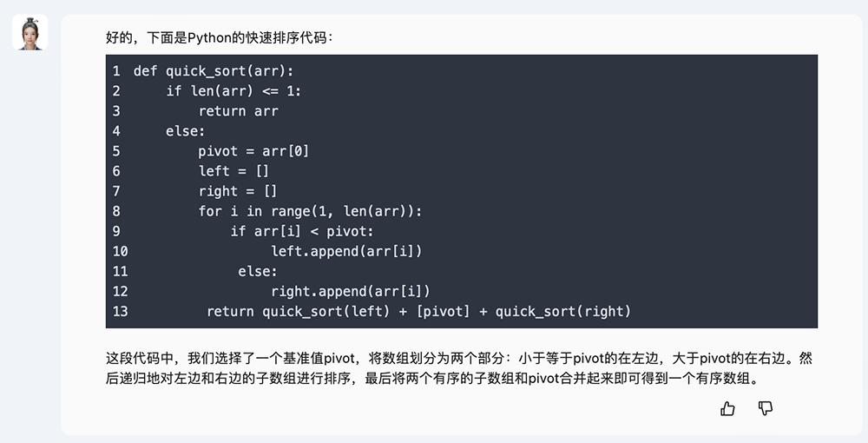
Task: Click the 'else:' on code line 4
Action: coord(185,130)
